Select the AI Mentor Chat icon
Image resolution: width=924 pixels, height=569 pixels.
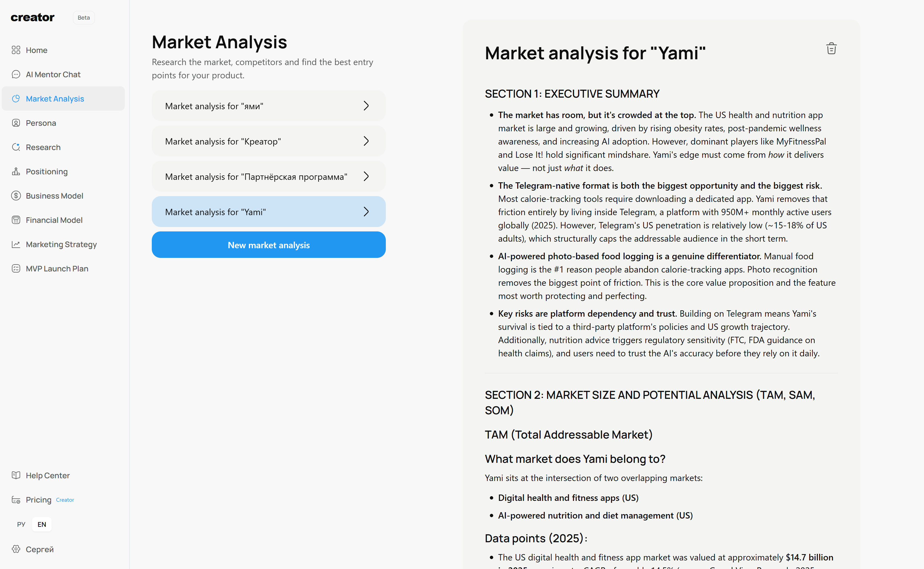click(x=16, y=74)
